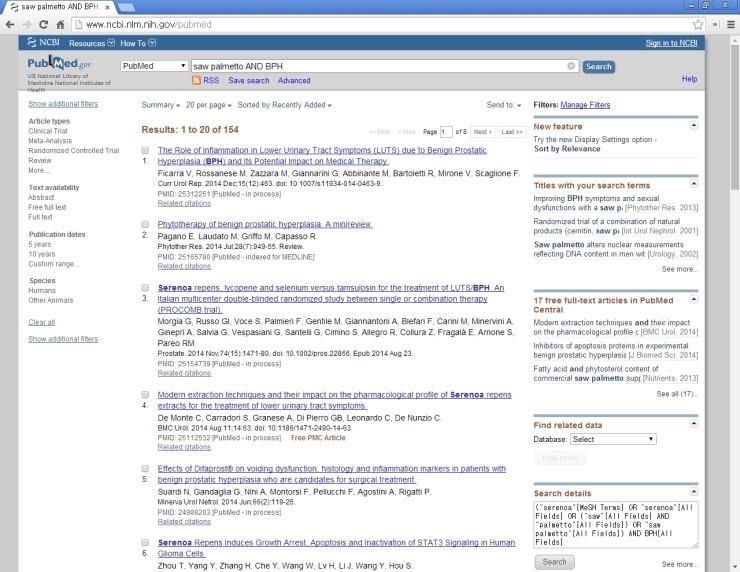Screen dimensions: 740x572
Task: Click the blue Search button
Action: click(x=598, y=67)
